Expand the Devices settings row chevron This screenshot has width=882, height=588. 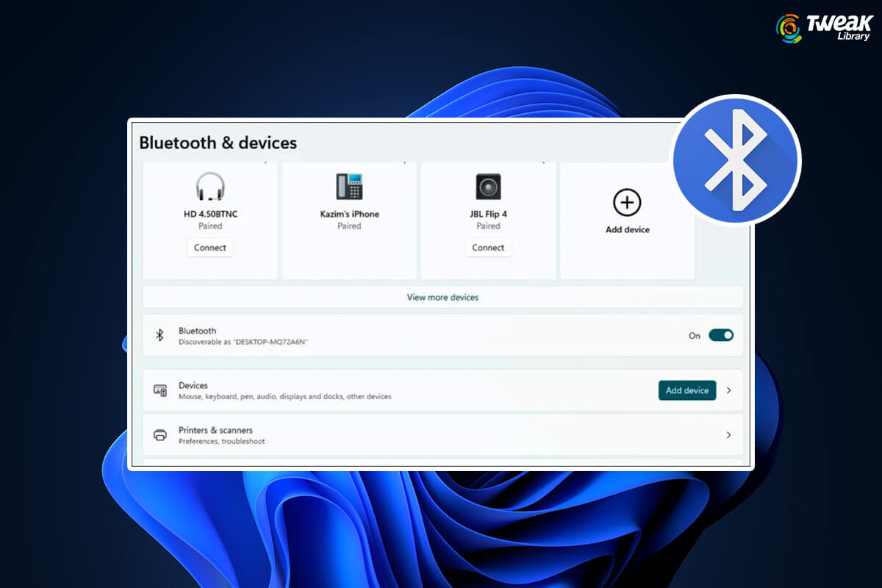point(728,390)
